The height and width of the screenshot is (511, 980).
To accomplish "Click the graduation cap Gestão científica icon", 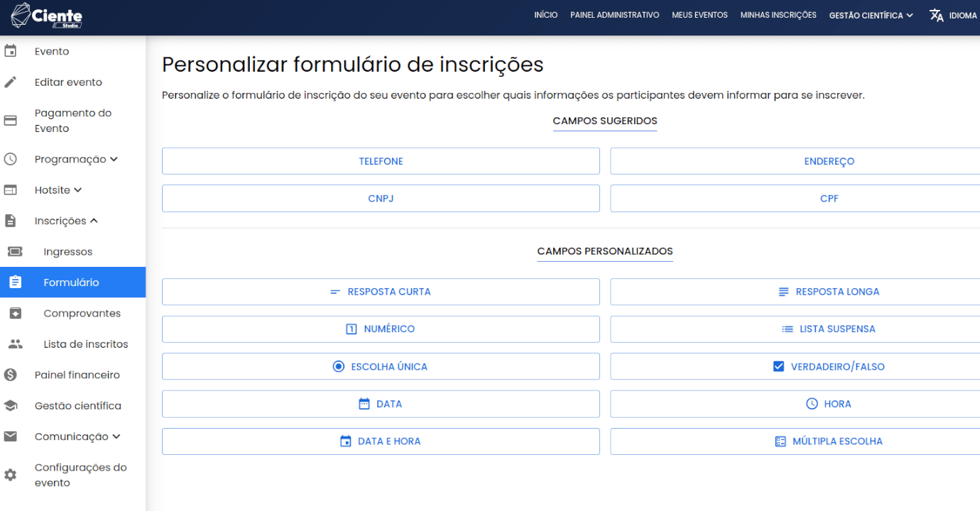I will tap(11, 406).
